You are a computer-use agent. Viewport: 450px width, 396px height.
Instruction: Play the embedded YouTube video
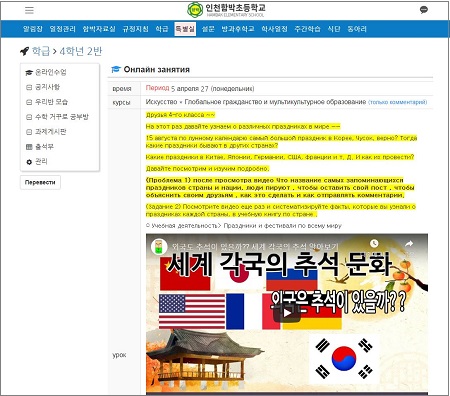287,313
